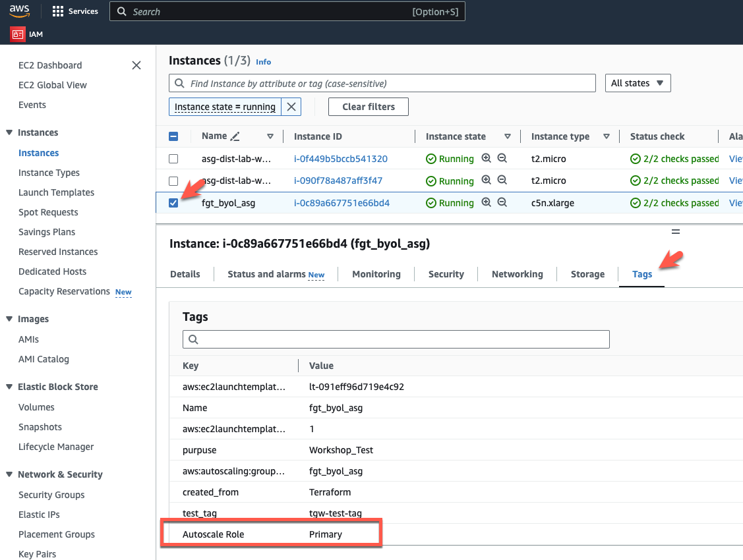
Task: Zoom in on first asg-dist-lab instance state
Action: click(x=486, y=158)
